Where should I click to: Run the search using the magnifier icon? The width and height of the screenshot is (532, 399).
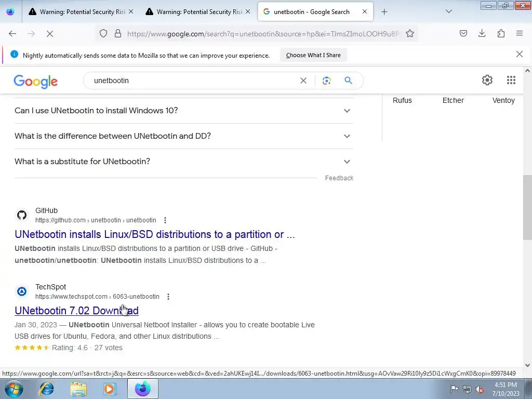tap(348, 81)
